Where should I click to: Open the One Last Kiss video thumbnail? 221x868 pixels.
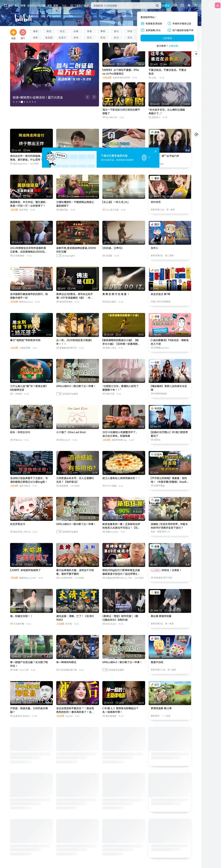point(78,416)
